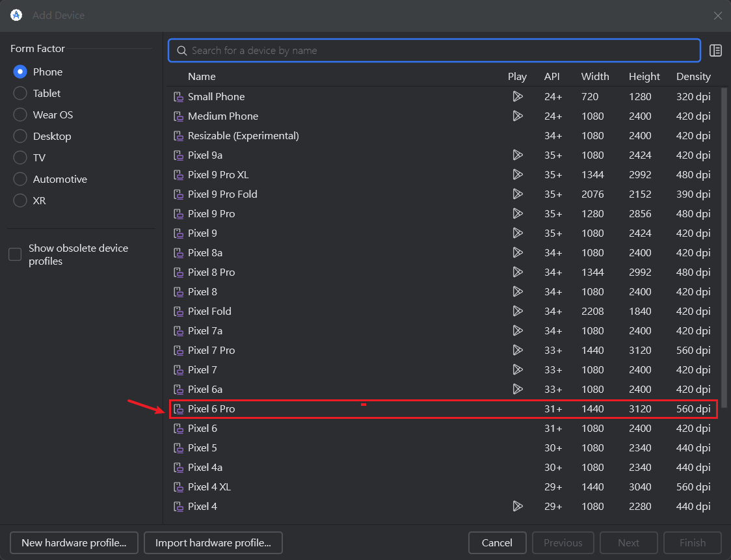
Task: Click the 3040 height value for Pixel 4 XL
Action: [x=640, y=487]
